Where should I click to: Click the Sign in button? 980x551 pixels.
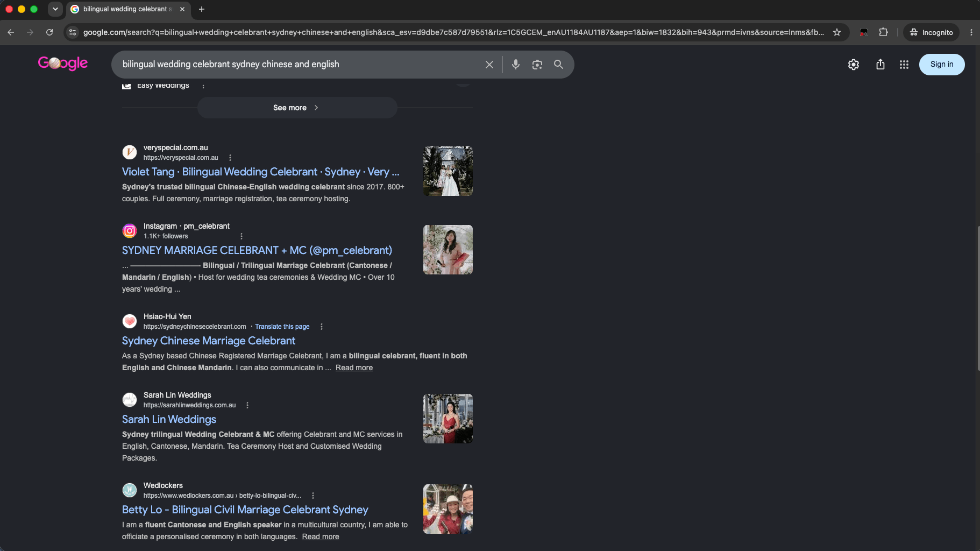942,65
